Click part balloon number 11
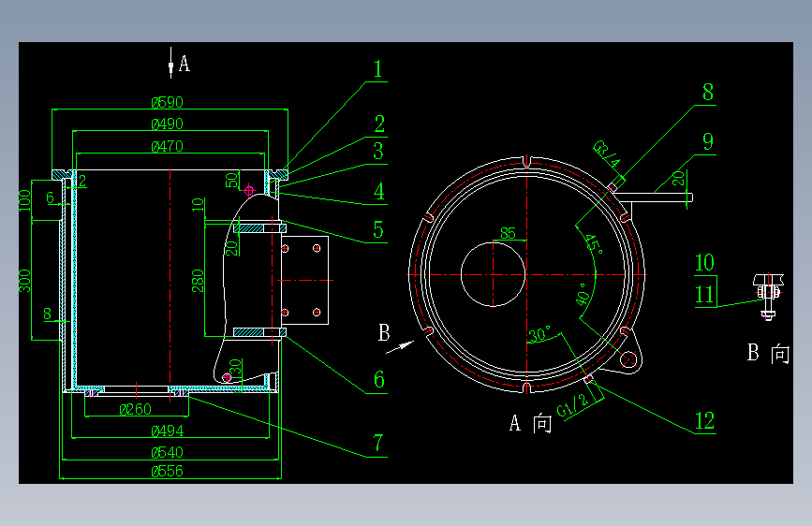The width and height of the screenshot is (812, 526). pyautogui.click(x=705, y=295)
